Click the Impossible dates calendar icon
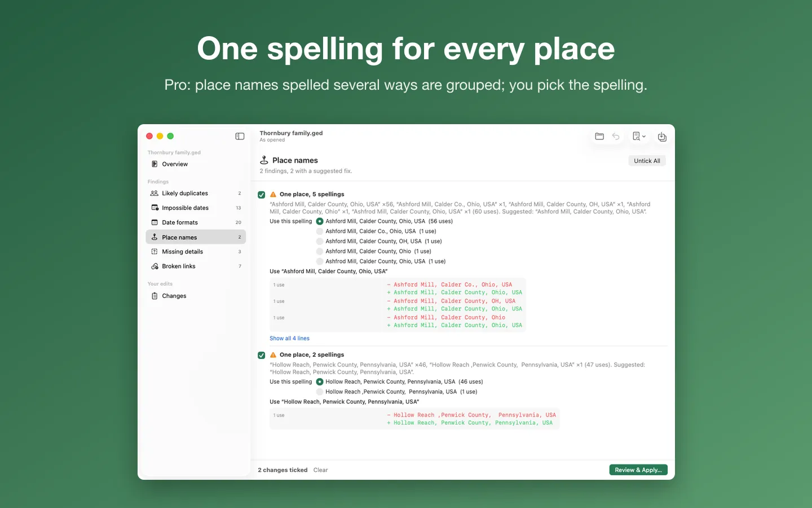Screen dimensions: 812x508 pos(155,208)
